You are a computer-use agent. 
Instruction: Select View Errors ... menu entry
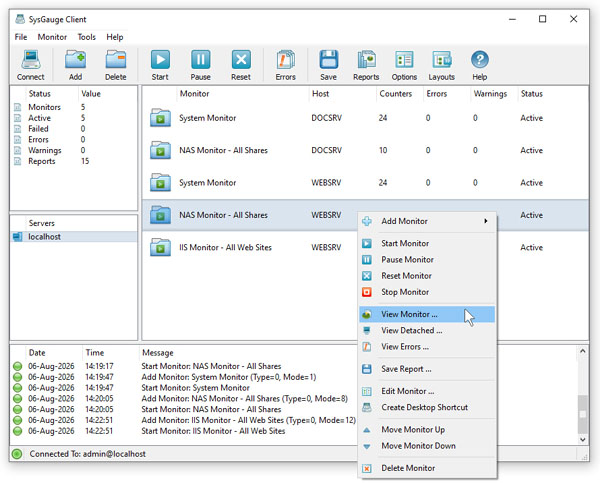click(427, 347)
